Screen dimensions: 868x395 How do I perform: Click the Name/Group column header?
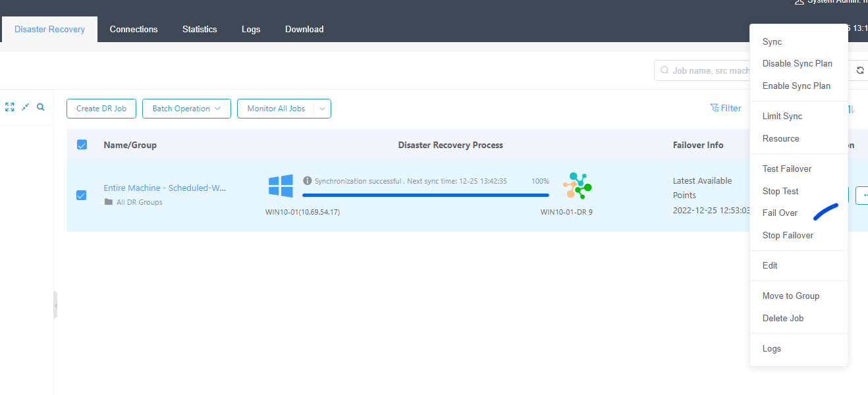click(130, 145)
